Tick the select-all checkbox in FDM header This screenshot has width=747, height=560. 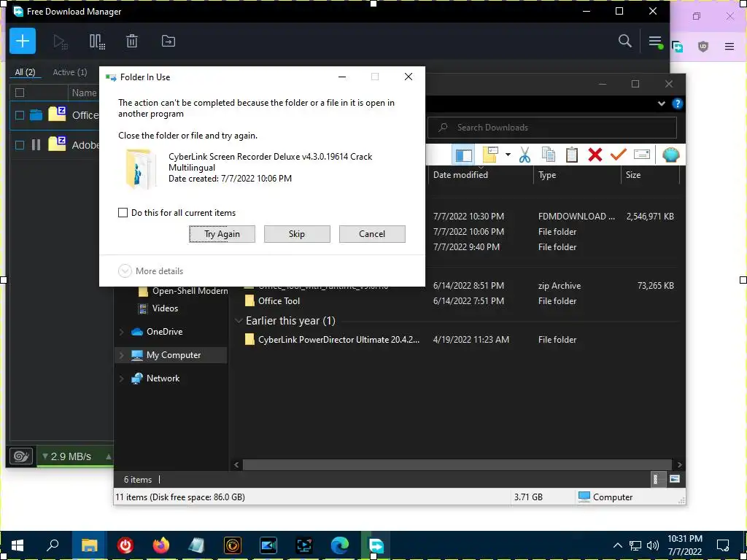(x=20, y=93)
